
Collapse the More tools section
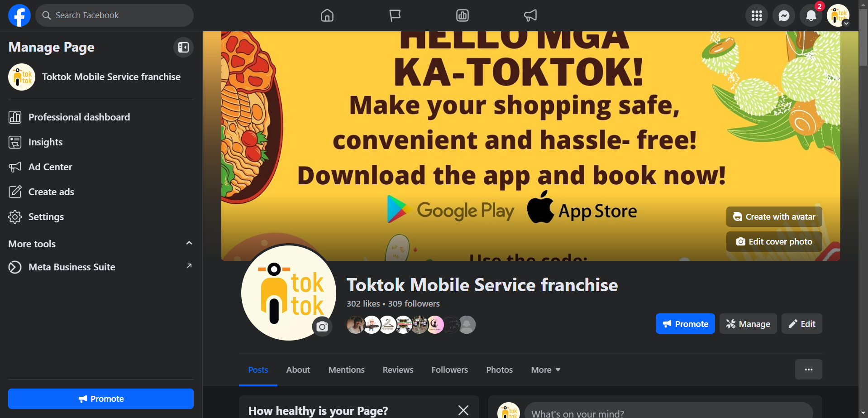[189, 243]
